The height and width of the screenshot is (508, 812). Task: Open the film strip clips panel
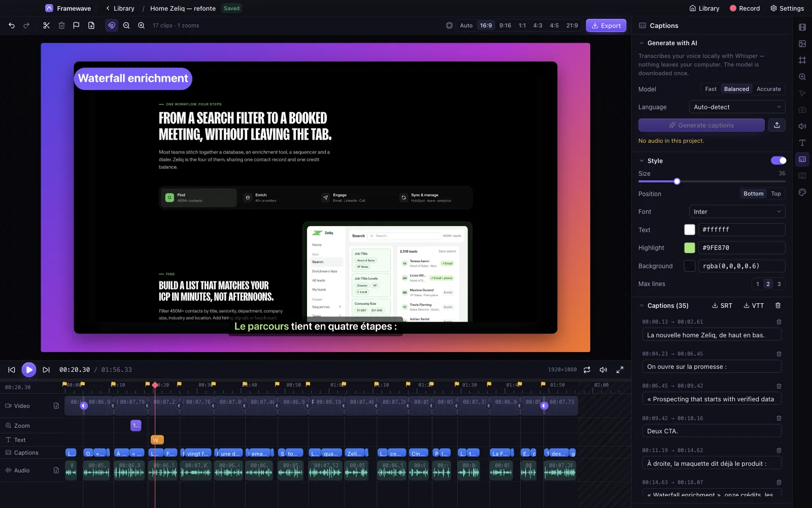click(x=802, y=27)
